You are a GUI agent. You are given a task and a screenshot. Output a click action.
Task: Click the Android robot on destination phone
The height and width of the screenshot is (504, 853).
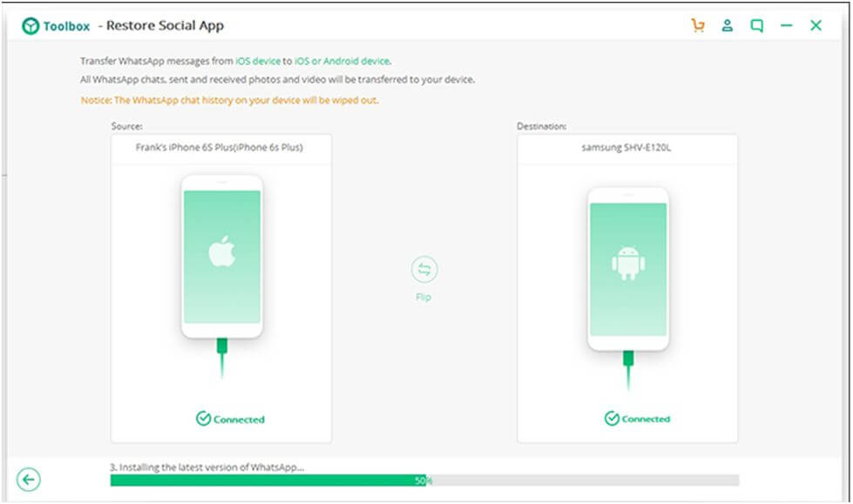click(x=627, y=263)
